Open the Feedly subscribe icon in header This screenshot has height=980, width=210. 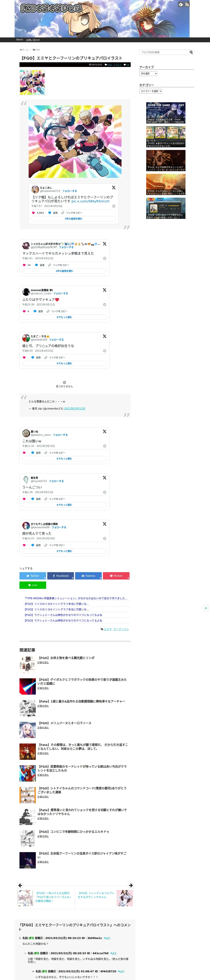(x=181, y=5)
